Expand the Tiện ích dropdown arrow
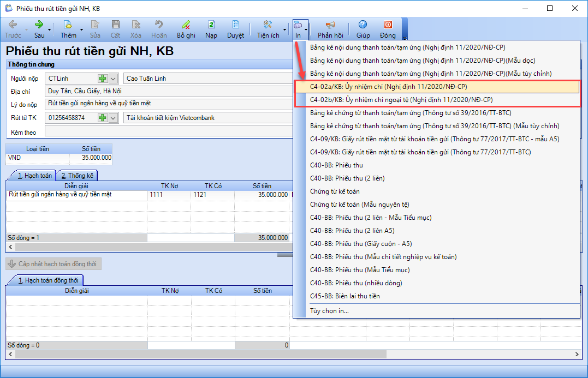 [x=284, y=30]
